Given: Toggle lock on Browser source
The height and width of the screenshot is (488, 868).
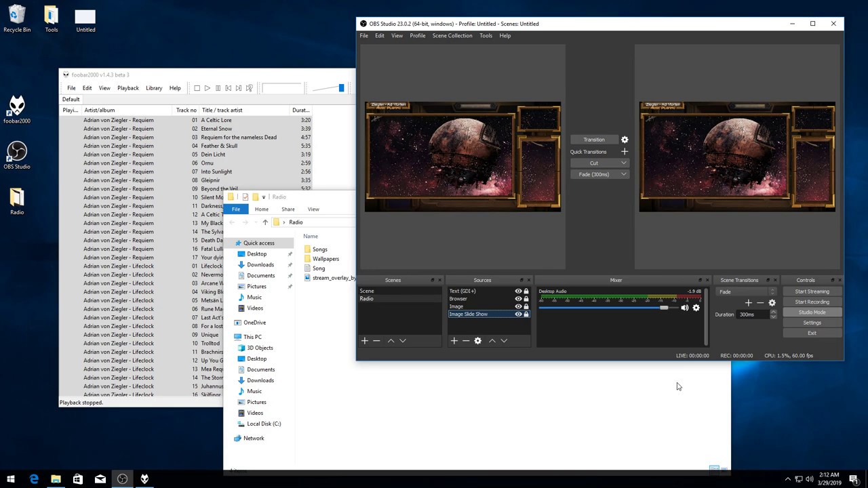Looking at the screenshot, I should [526, 299].
